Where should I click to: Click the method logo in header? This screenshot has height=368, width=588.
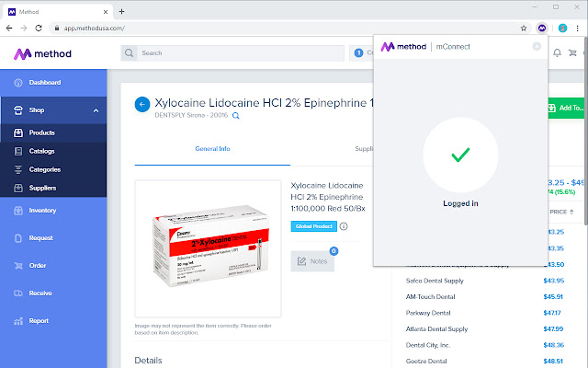click(x=42, y=53)
